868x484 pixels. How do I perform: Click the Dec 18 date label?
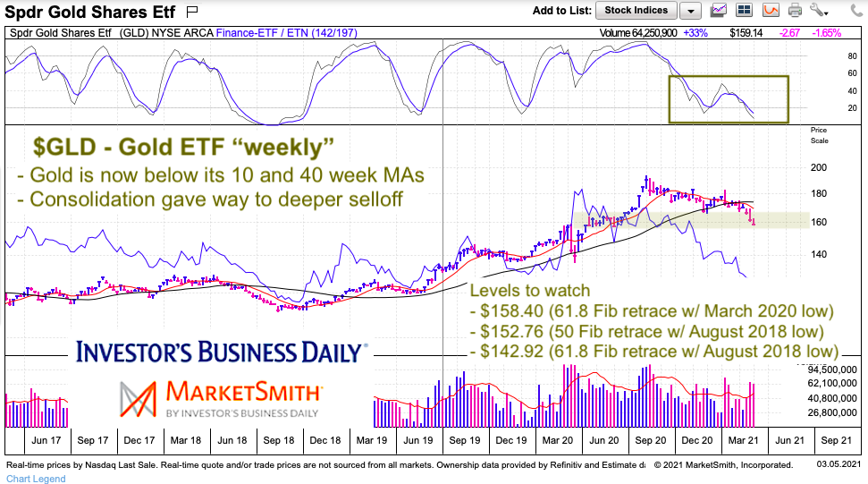[x=325, y=440]
